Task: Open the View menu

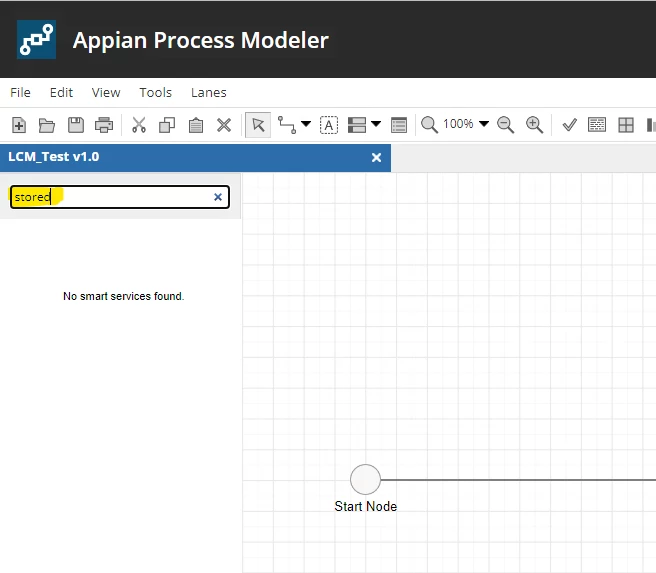Action: click(x=106, y=92)
